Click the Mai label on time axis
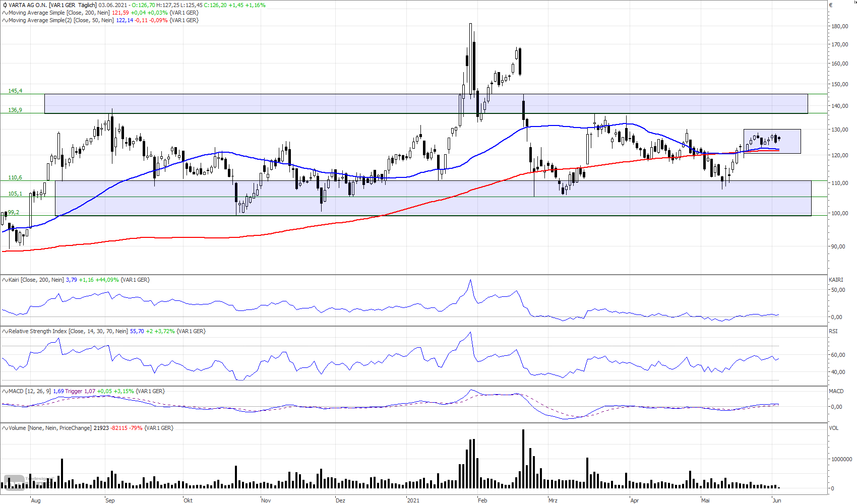This screenshot has width=857, height=504. tap(705, 500)
